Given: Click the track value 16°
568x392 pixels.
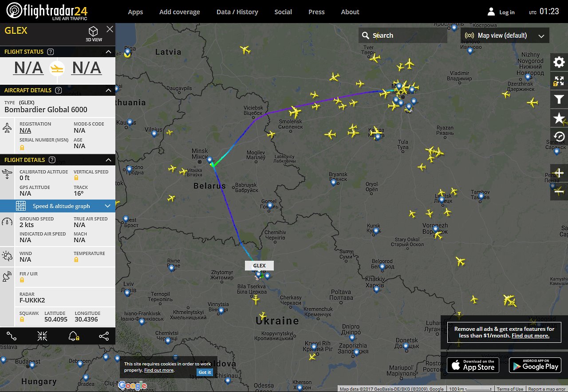Looking at the screenshot, I should [79, 193].
